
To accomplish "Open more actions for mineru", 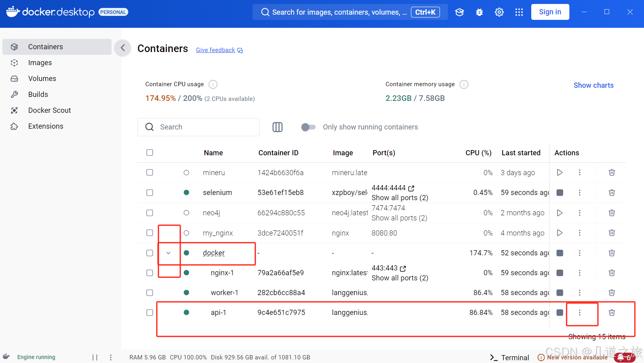I will (x=580, y=172).
